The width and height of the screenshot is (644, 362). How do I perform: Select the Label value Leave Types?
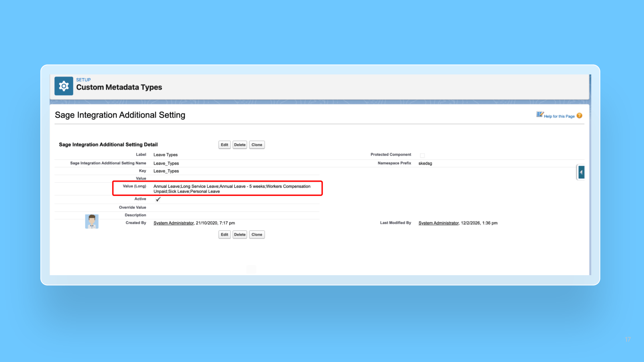coord(165,155)
